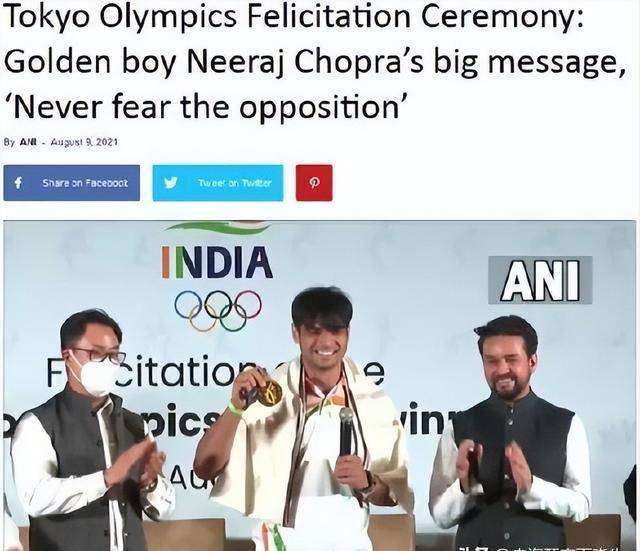The image size is (640, 551).
Task: Click the 'Never fear the opposition' headline line
Action: click(x=207, y=105)
